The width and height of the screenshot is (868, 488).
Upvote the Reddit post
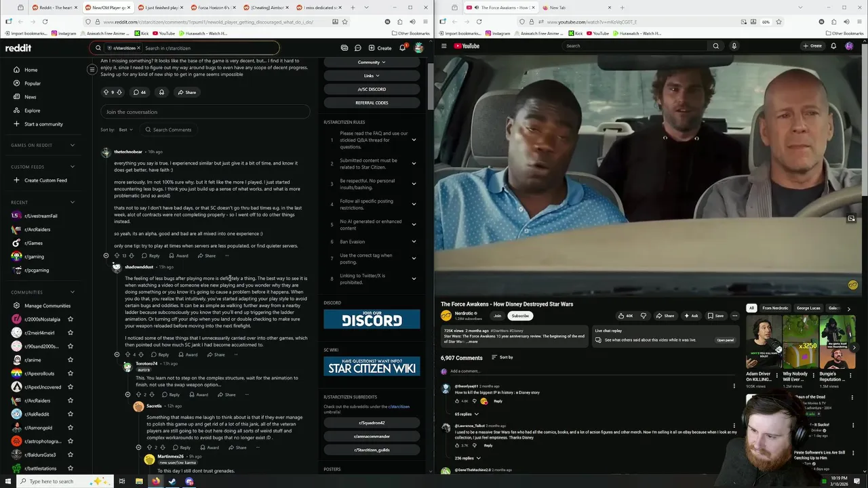coord(106,92)
